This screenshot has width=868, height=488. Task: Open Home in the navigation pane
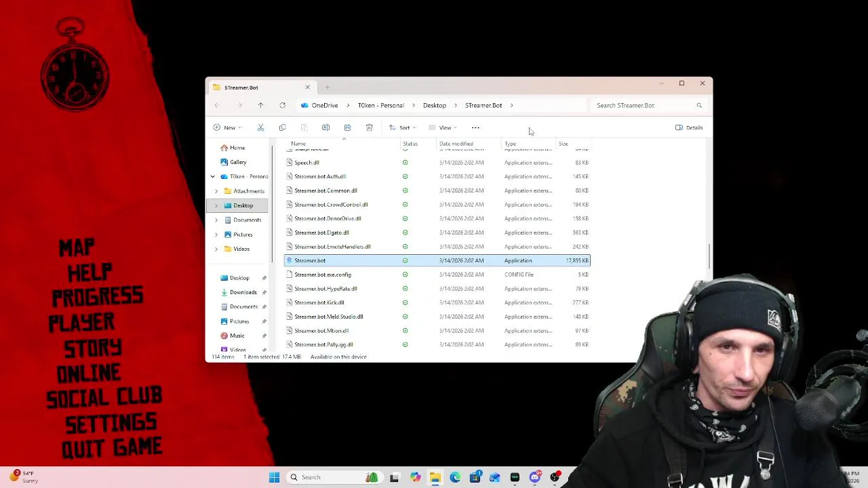[x=237, y=148]
